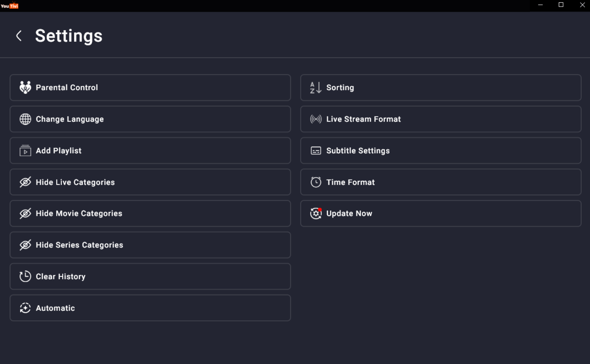Click the Parental Control family icon
This screenshot has height=364, width=590.
click(25, 88)
